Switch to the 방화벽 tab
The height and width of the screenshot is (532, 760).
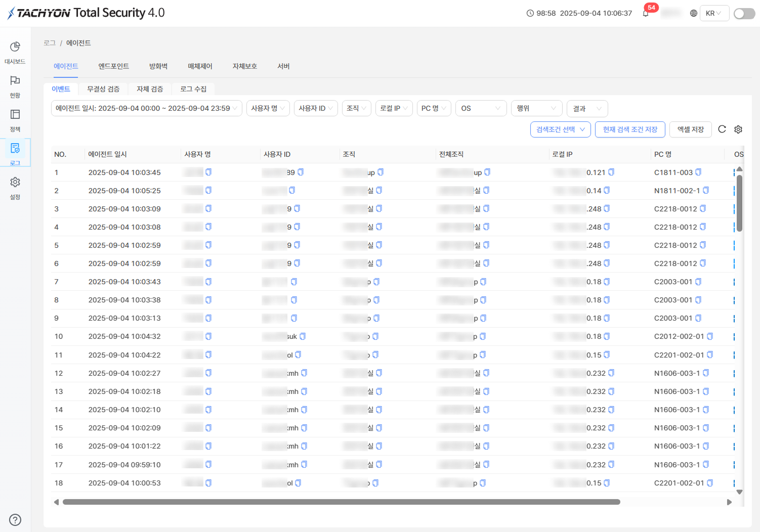pos(158,66)
